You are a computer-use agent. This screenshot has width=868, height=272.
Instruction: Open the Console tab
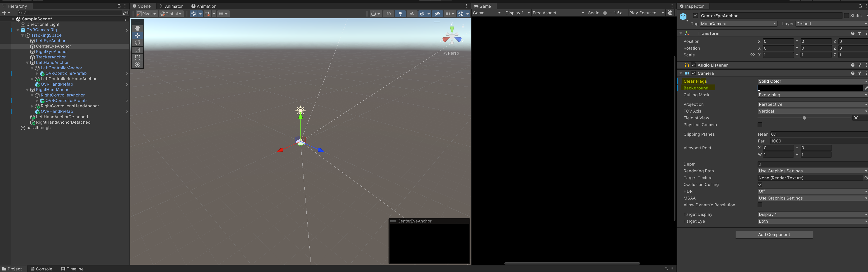(x=42, y=269)
